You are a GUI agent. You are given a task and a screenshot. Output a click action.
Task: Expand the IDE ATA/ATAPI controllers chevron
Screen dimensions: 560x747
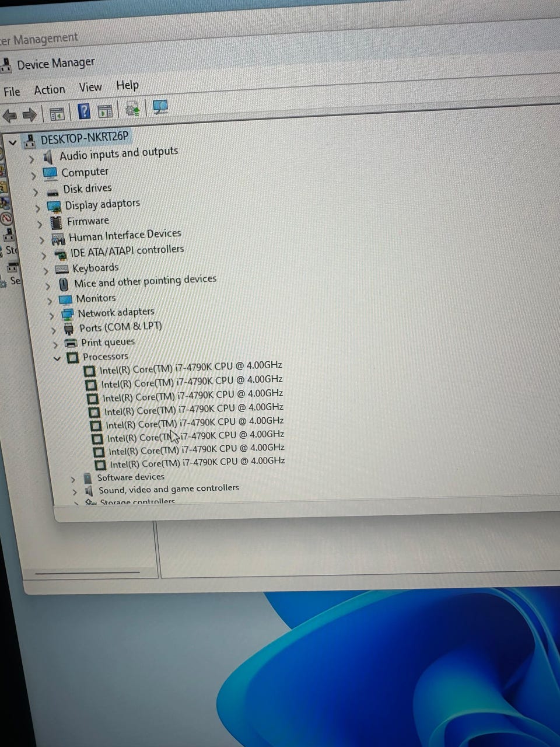(x=44, y=255)
